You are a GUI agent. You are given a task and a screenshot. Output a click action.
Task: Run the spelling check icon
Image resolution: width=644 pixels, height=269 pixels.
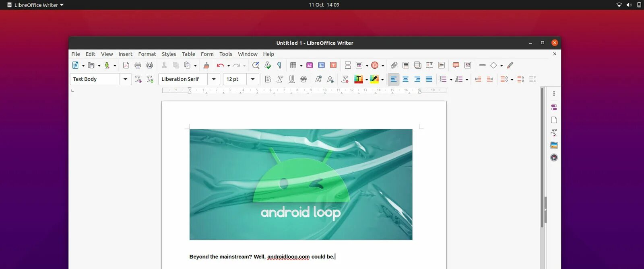tap(268, 65)
